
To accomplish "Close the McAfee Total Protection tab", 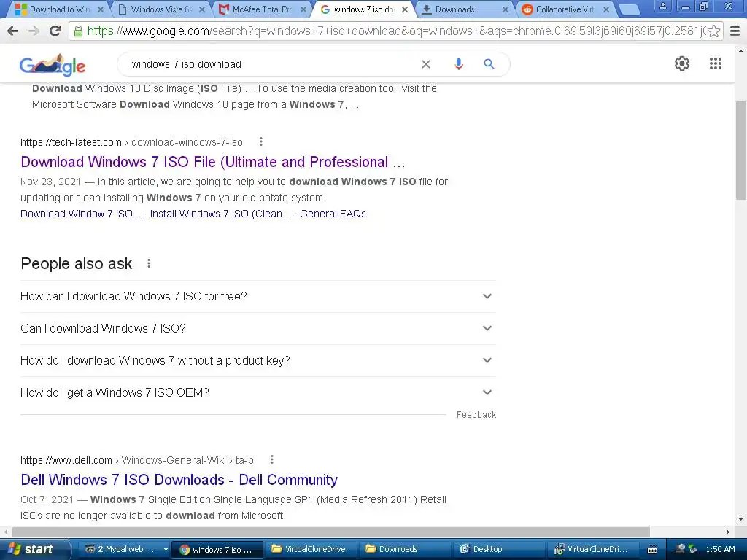I will pyautogui.click(x=303, y=9).
